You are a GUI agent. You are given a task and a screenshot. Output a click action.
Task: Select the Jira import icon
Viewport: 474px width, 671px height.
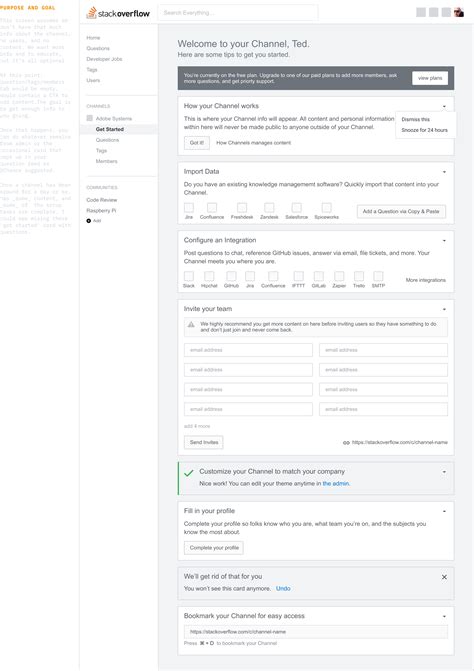189,208
